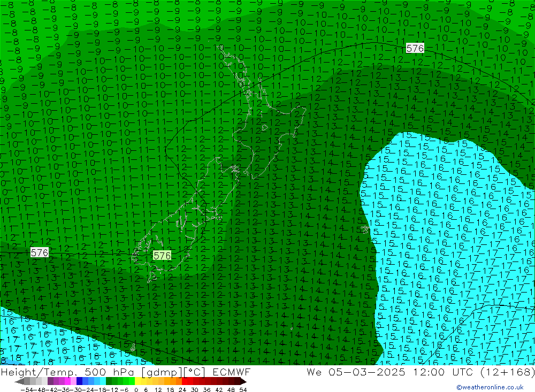535x392 pixels.
Task: Click the 576 contour label over South Island
Action: click(162, 256)
